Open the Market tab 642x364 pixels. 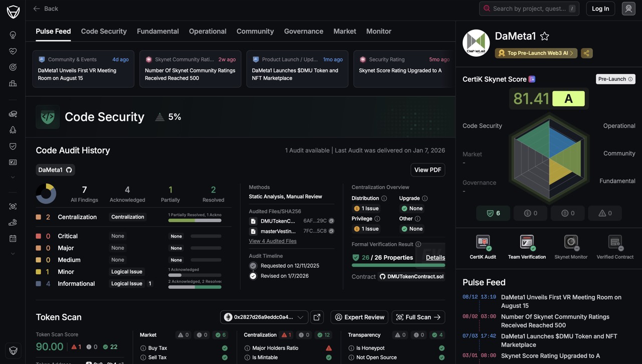point(345,31)
